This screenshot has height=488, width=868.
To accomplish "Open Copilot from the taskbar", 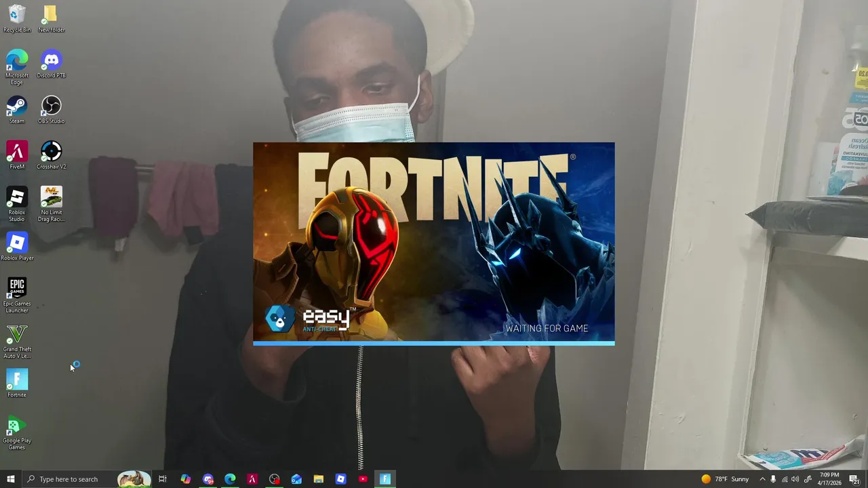I will pyautogui.click(x=185, y=479).
